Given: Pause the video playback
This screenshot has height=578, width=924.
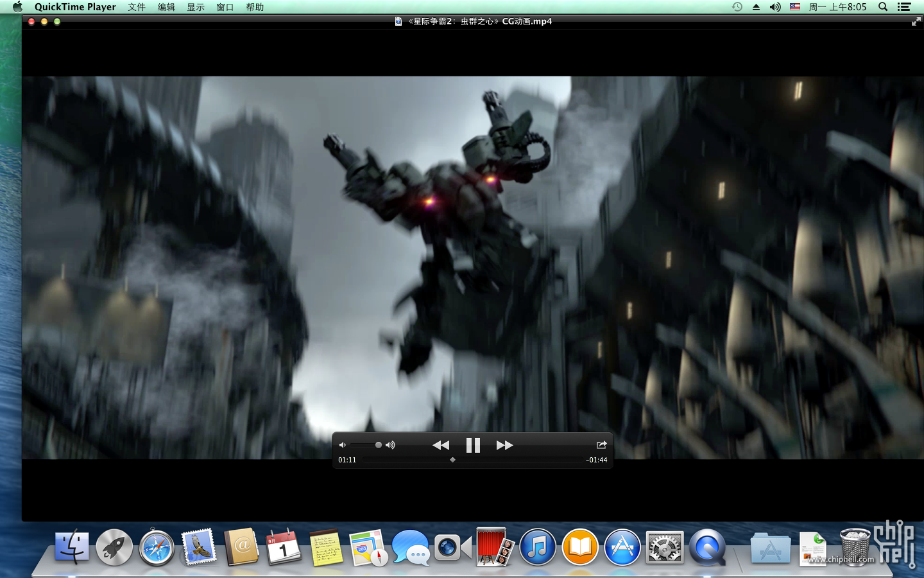Looking at the screenshot, I should coord(473,445).
